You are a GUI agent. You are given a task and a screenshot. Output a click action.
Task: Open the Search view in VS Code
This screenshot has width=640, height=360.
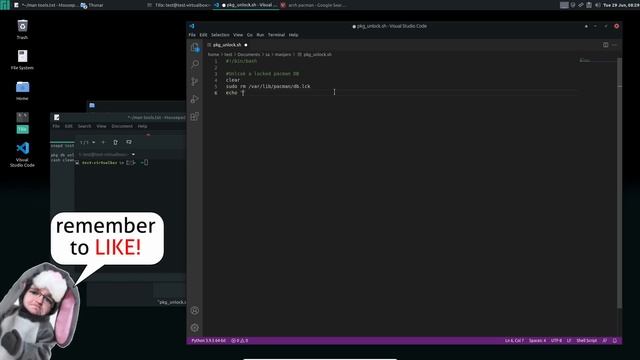[x=195, y=64]
